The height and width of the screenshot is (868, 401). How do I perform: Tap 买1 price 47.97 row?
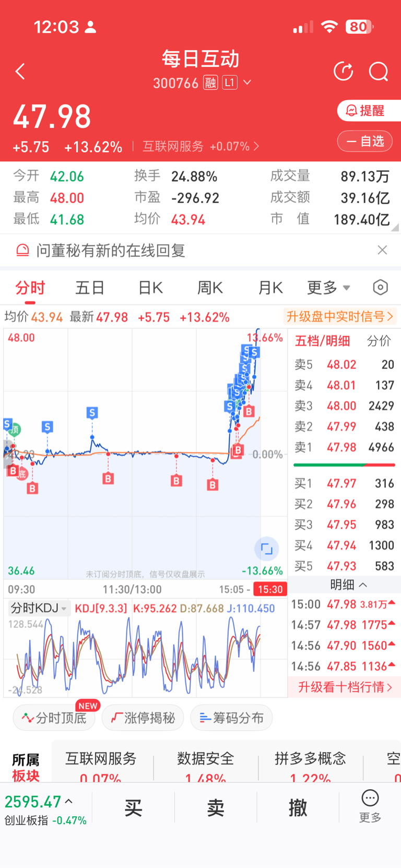tap(344, 483)
